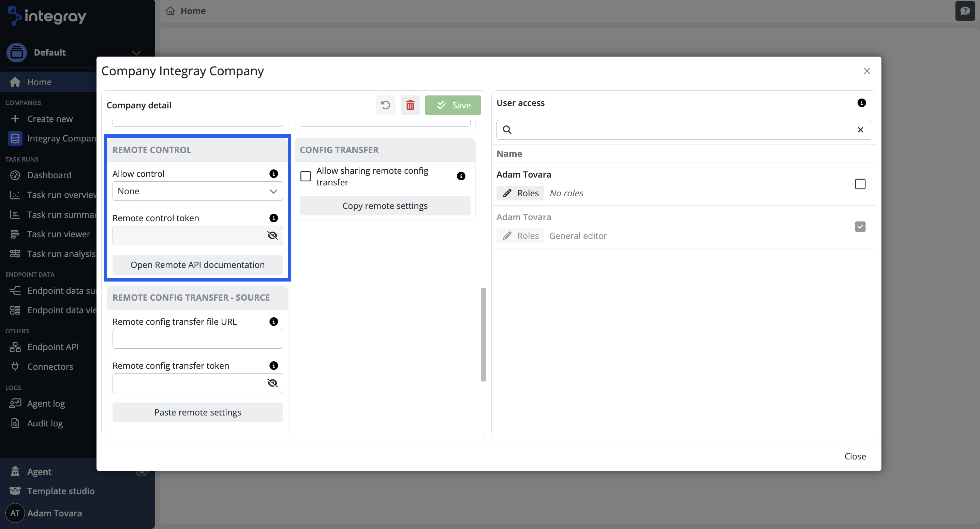Viewport: 980px width, 529px height.
Task: Show the Remote control token value
Action: [272, 236]
